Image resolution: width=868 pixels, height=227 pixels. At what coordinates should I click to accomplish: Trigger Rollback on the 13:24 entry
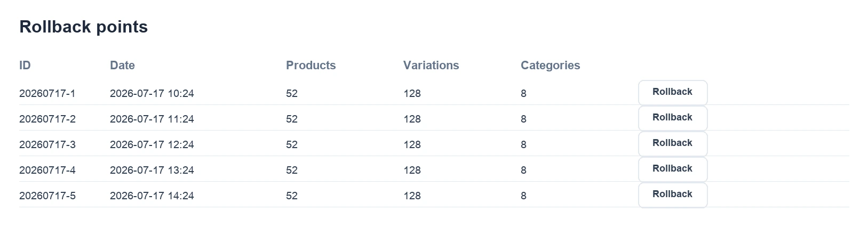coord(673,169)
